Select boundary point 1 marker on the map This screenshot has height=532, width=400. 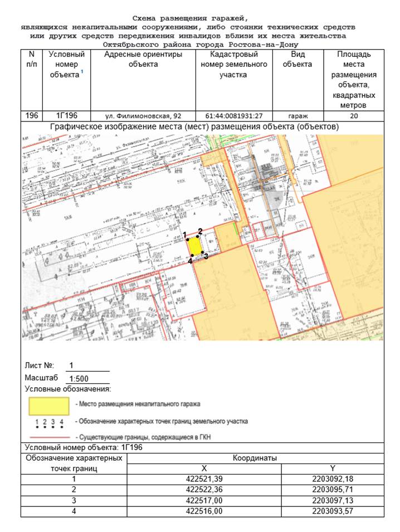[188, 240]
